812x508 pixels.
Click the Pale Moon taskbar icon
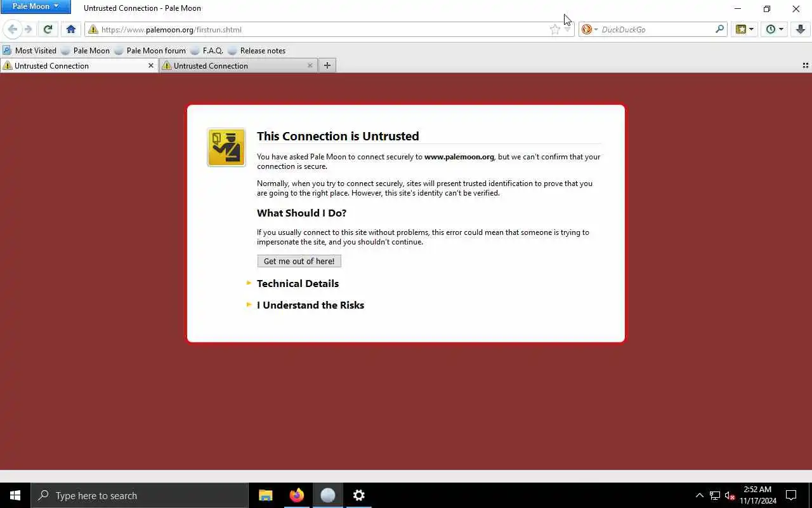[328, 495]
